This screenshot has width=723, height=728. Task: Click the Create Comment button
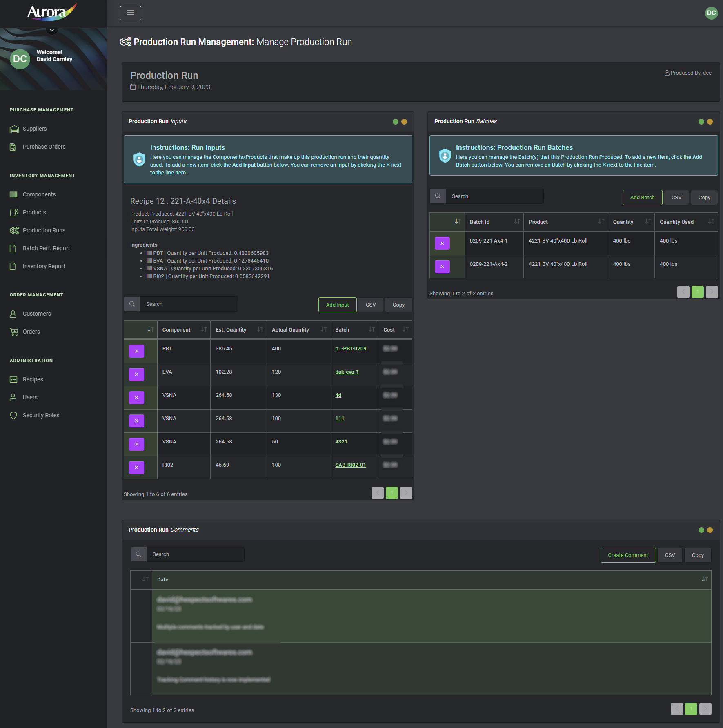pyautogui.click(x=628, y=555)
